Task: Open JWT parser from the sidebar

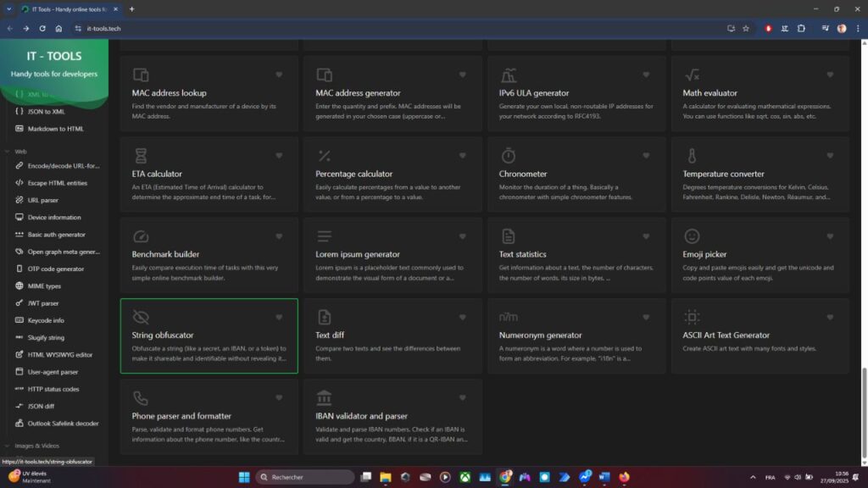Action: point(43,303)
